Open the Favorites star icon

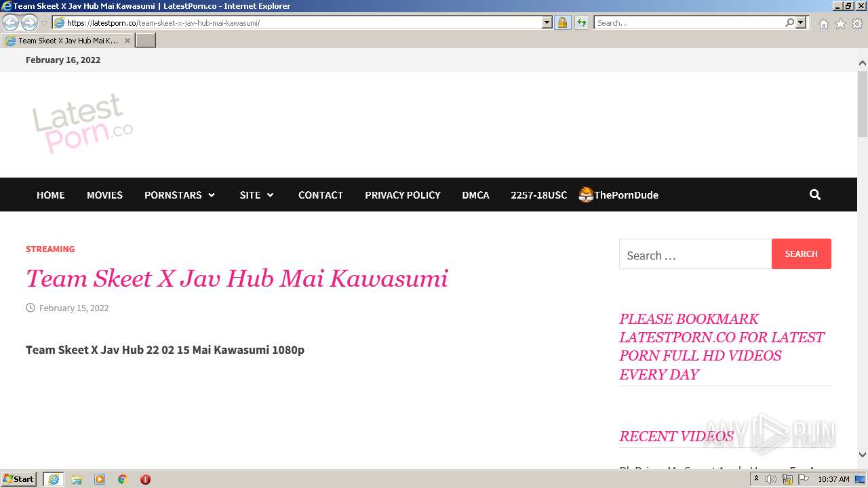tap(840, 24)
